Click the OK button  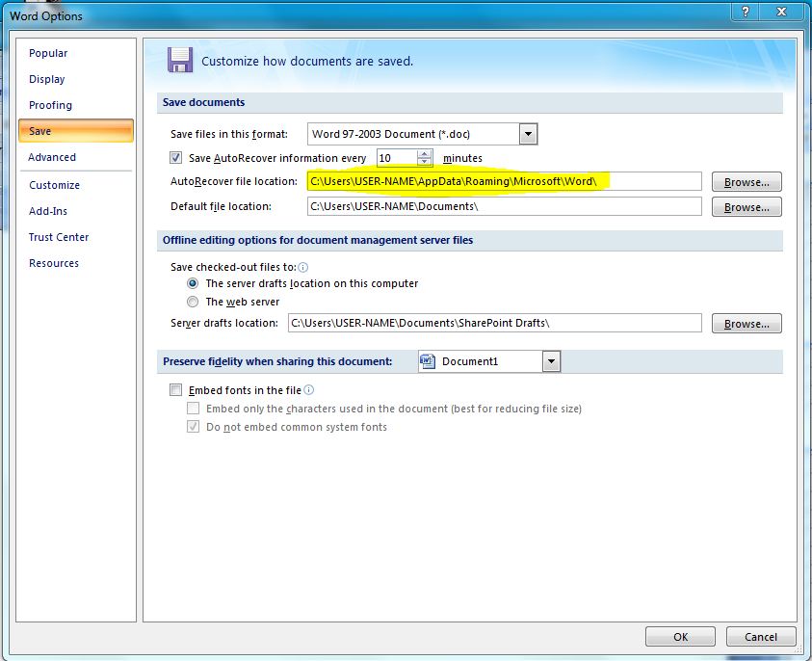point(680,636)
